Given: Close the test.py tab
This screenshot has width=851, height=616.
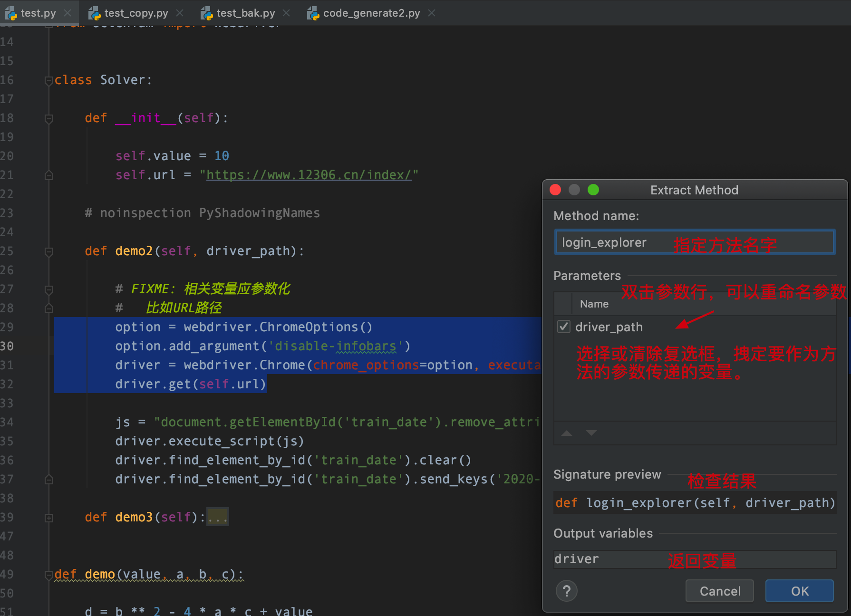Looking at the screenshot, I should point(68,13).
